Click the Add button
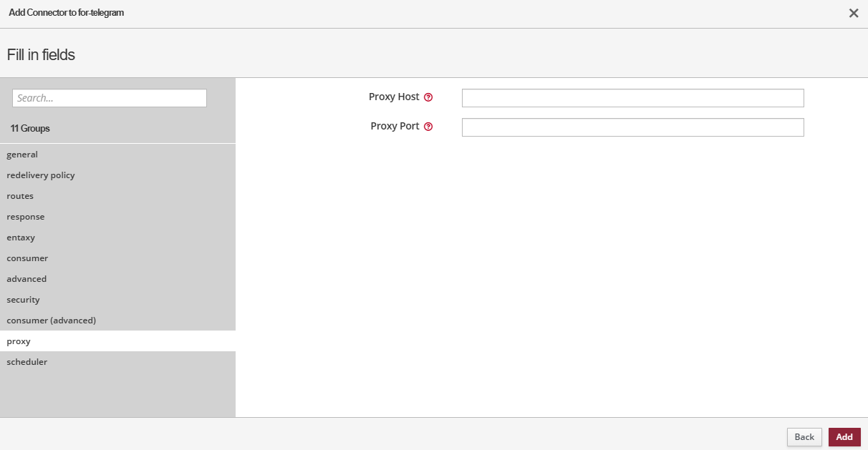Screen dimensions: 868x450 click(844, 437)
